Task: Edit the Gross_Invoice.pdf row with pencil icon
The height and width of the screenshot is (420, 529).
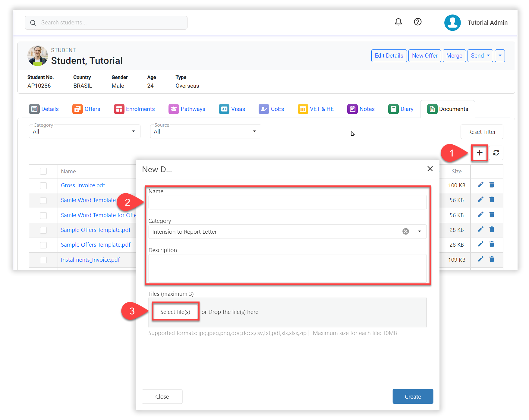Action: click(480, 185)
